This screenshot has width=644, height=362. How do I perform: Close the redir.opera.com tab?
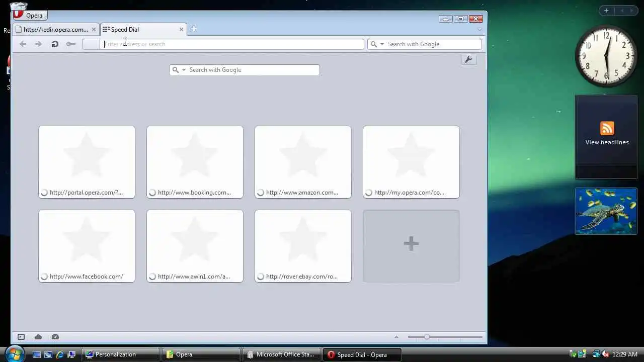coord(94,30)
